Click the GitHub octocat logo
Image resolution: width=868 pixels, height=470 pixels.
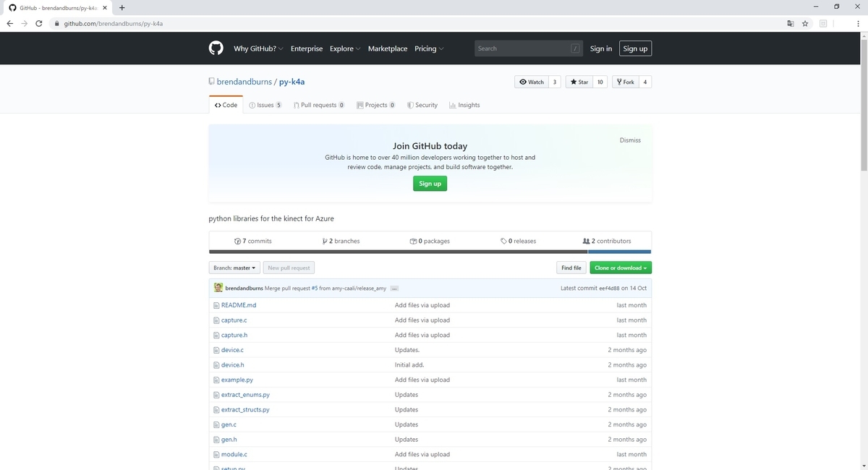click(x=216, y=48)
